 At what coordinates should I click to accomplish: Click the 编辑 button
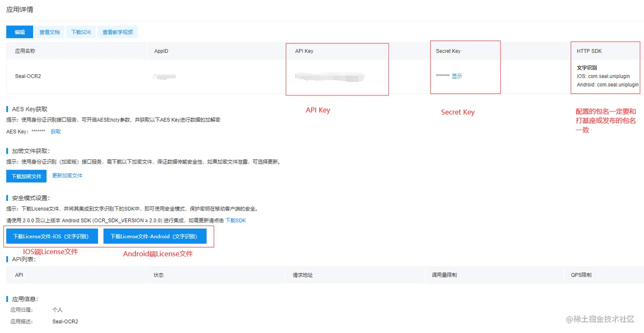click(x=19, y=32)
